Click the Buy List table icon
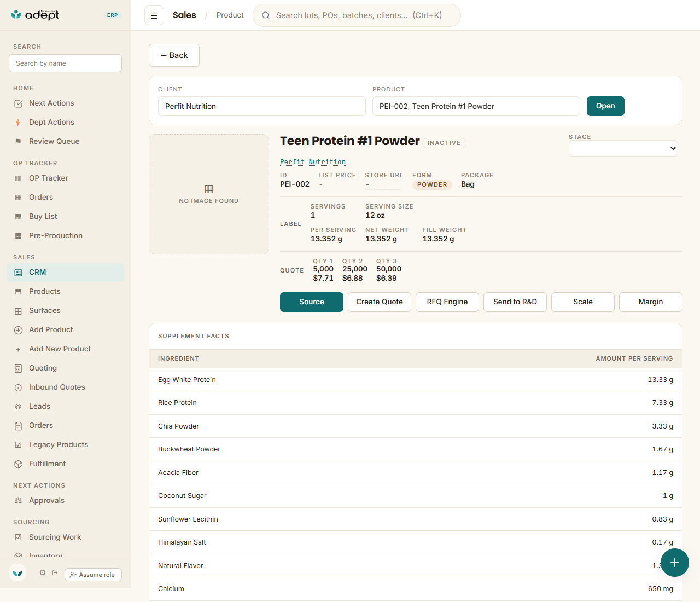Image resolution: width=700 pixels, height=602 pixels. 19,217
